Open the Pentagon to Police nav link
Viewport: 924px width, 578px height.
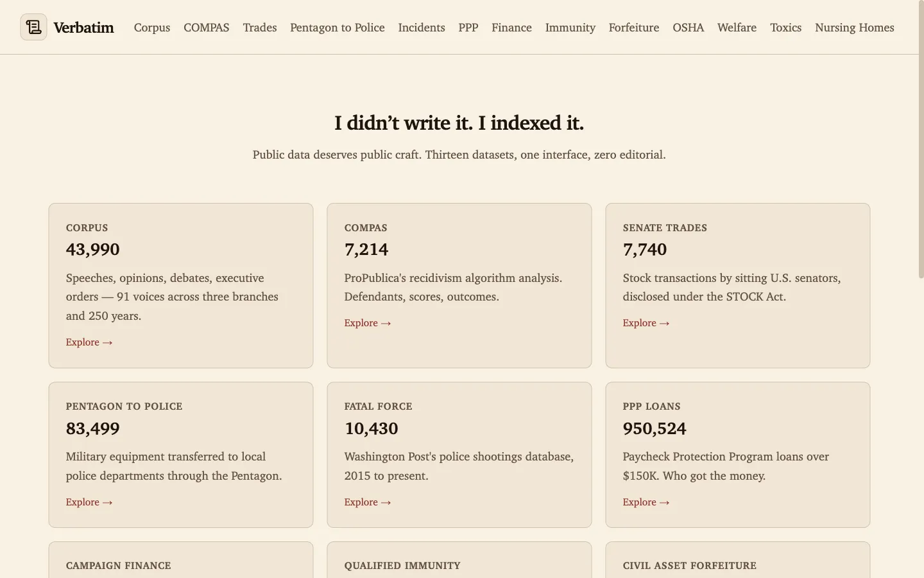(337, 28)
